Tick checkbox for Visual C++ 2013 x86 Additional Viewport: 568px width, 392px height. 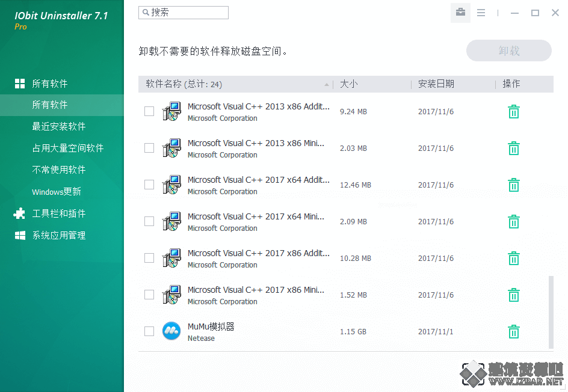[x=149, y=111]
